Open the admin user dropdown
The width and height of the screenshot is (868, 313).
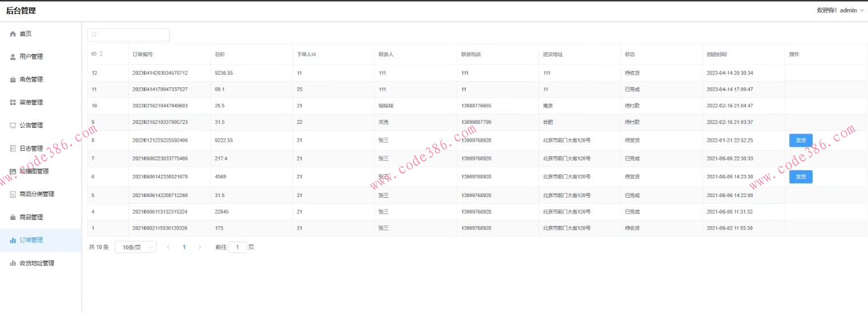click(841, 10)
